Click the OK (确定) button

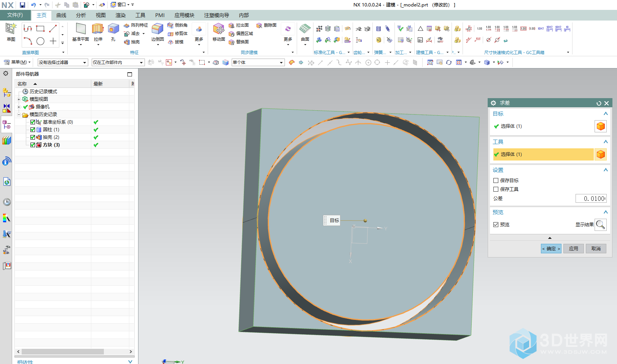tap(551, 249)
